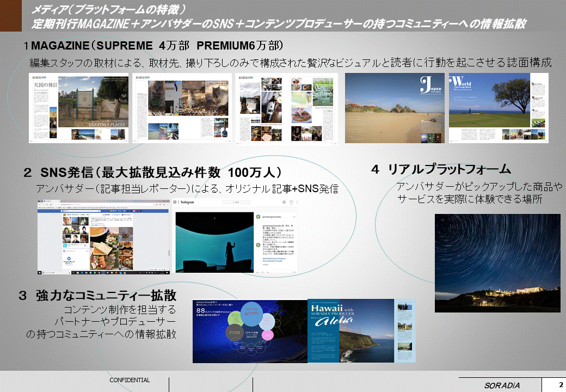This screenshot has height=392, width=566.
Task: Click the CONFIDENTIAL footer label
Action: coord(130,380)
